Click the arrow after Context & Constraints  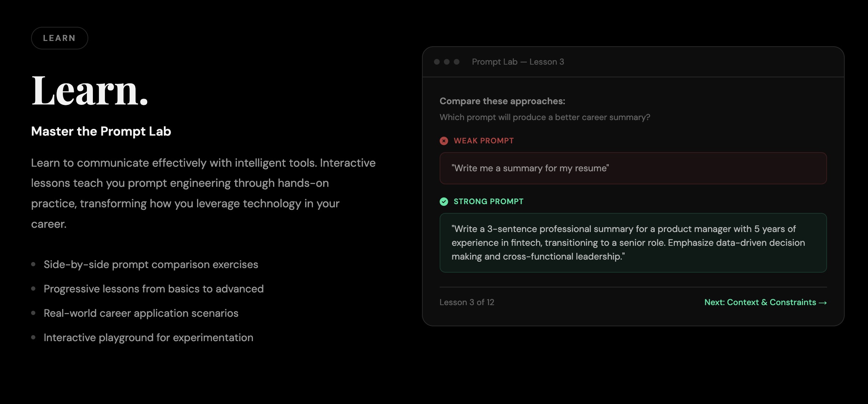pos(823,303)
